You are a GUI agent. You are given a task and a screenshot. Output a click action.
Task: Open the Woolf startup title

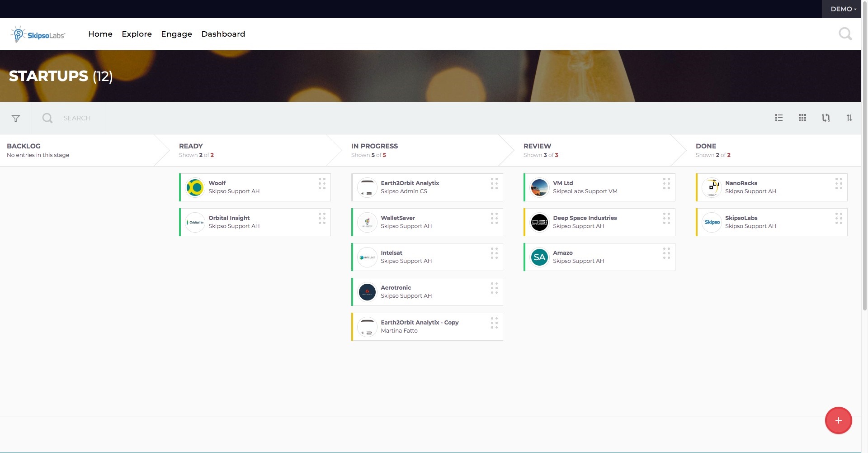point(217,183)
